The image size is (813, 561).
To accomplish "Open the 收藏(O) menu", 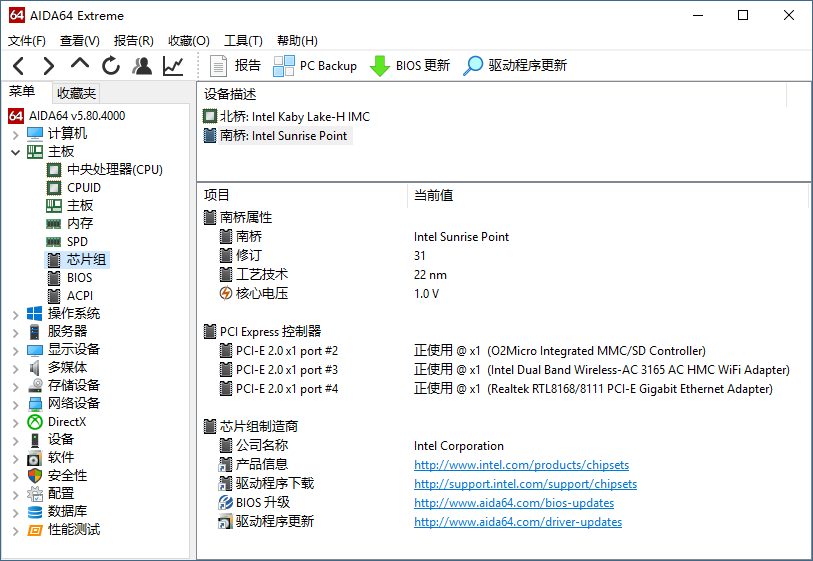I will [189, 40].
